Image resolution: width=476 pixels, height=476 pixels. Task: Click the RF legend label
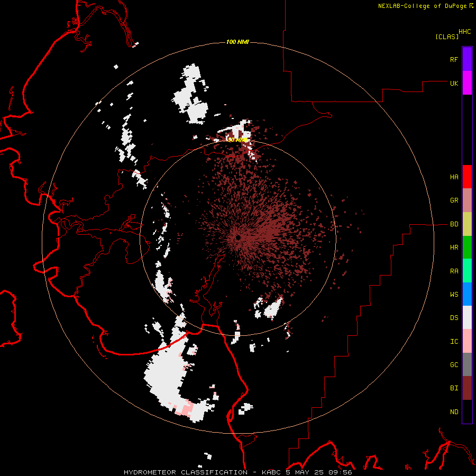tap(454, 59)
